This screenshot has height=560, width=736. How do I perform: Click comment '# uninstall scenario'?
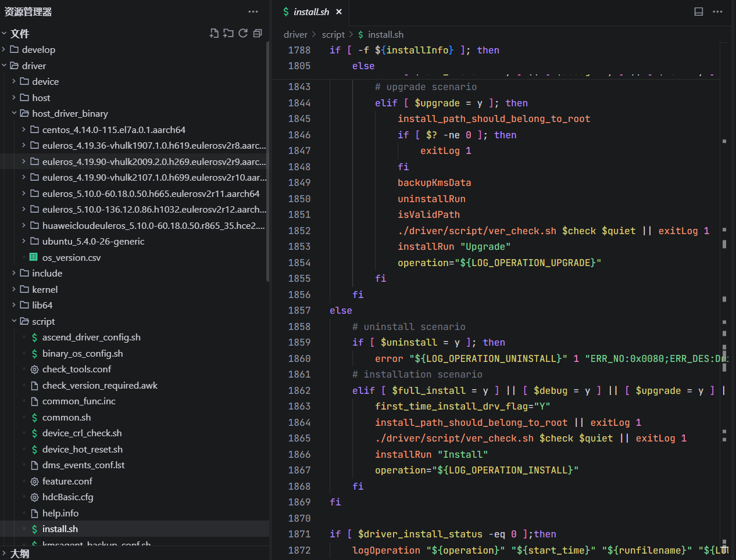click(x=409, y=326)
